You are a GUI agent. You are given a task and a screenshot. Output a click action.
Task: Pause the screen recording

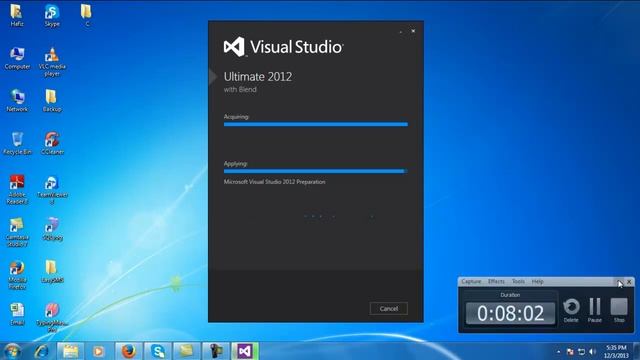(x=595, y=310)
